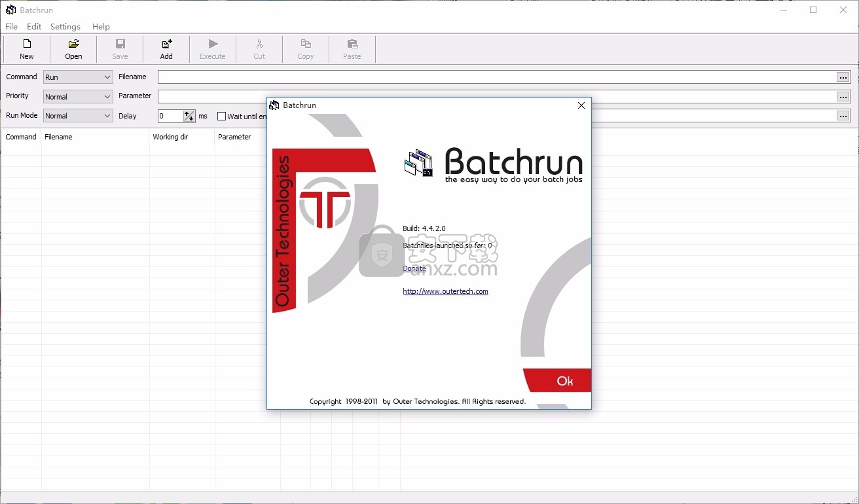Click Batchrun app icon in main title bar
This screenshot has height=504, width=859.
tap(10, 10)
